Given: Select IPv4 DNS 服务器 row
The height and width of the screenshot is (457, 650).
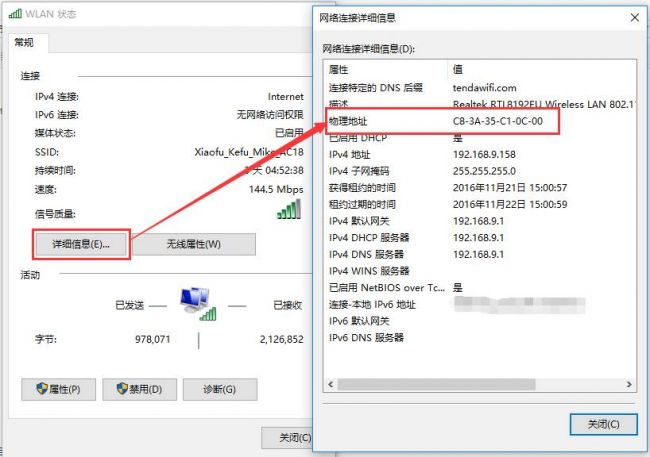Looking at the screenshot, I should (x=480, y=254).
